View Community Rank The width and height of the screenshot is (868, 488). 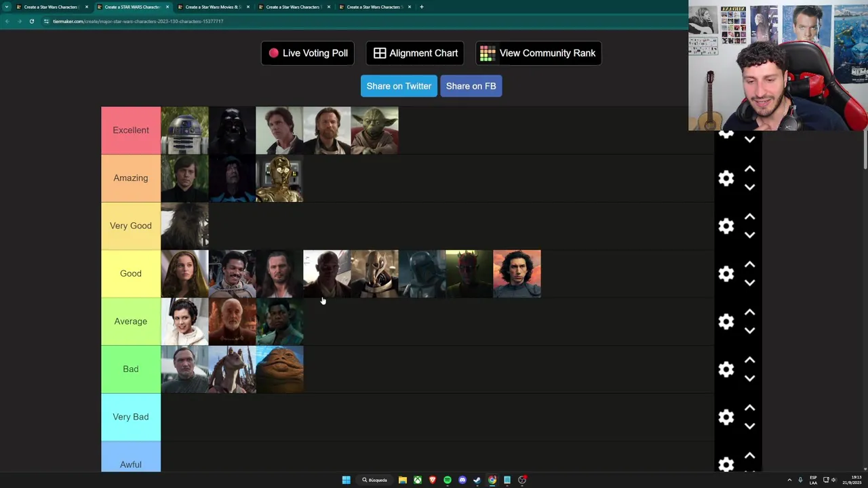(538, 53)
